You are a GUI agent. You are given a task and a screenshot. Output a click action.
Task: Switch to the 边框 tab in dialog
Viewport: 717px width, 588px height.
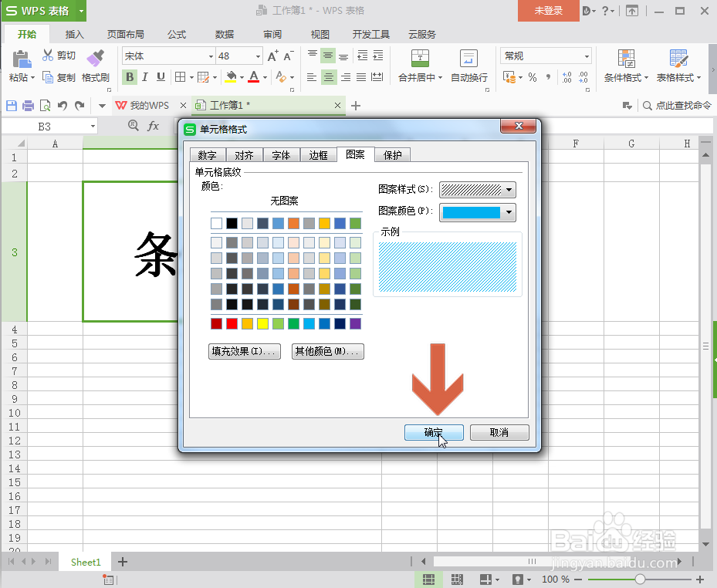click(x=318, y=155)
